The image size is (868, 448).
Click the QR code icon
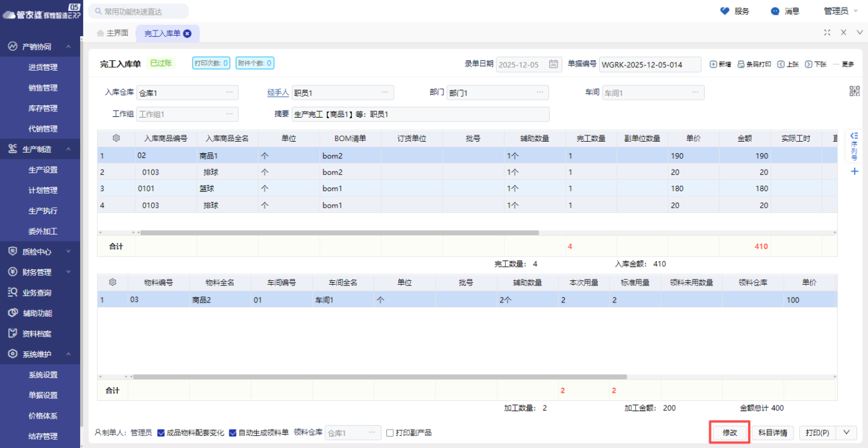click(854, 91)
